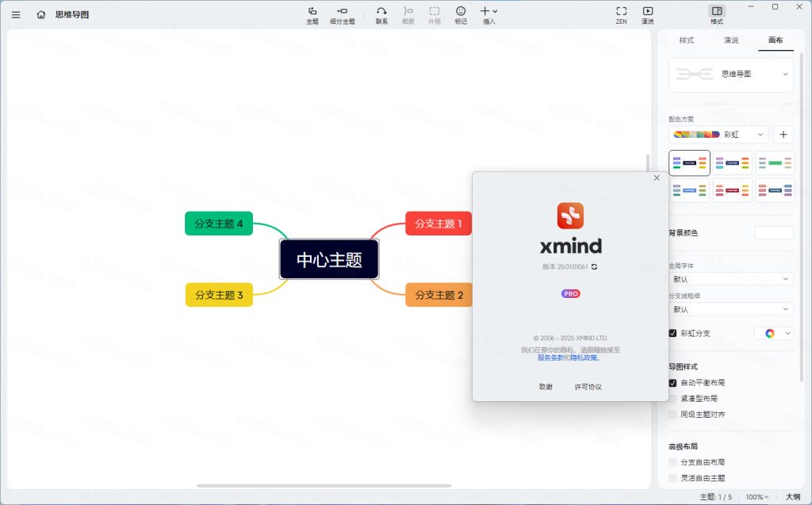This screenshot has width=812, height=505.
Task: Choose the second theme thumbnail in top row
Action: point(732,163)
